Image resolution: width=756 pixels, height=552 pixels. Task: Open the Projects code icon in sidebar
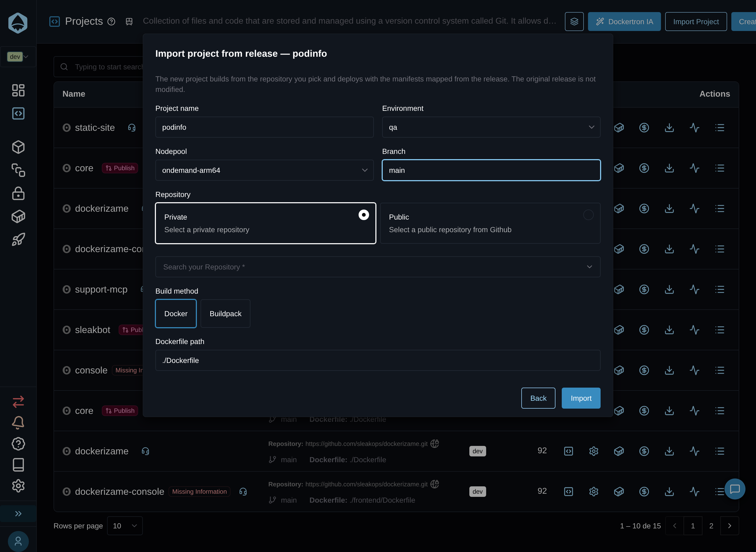[18, 113]
